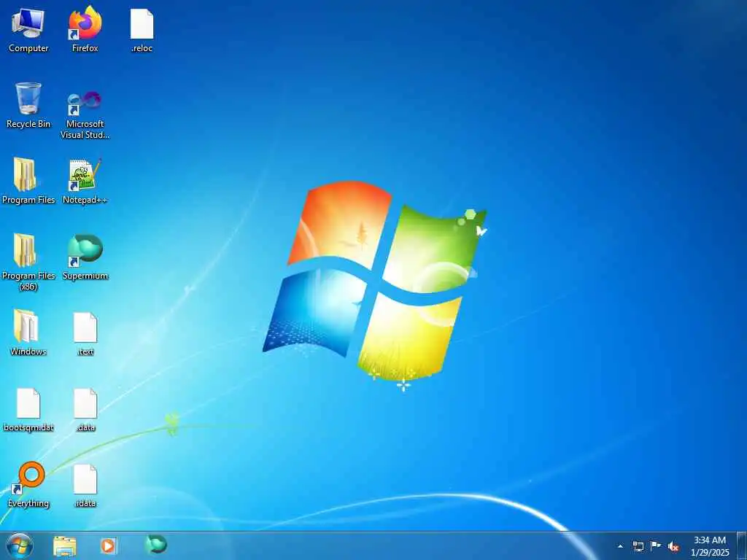Open the Action Center flag icon
The width and height of the screenshot is (747, 560).
coord(656,545)
